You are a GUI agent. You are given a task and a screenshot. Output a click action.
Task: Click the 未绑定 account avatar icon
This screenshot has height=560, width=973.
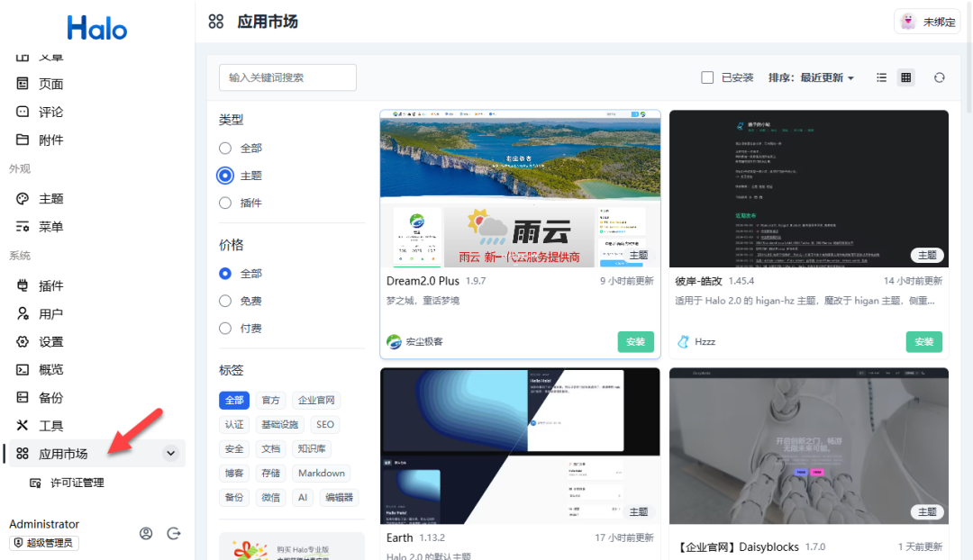(908, 22)
